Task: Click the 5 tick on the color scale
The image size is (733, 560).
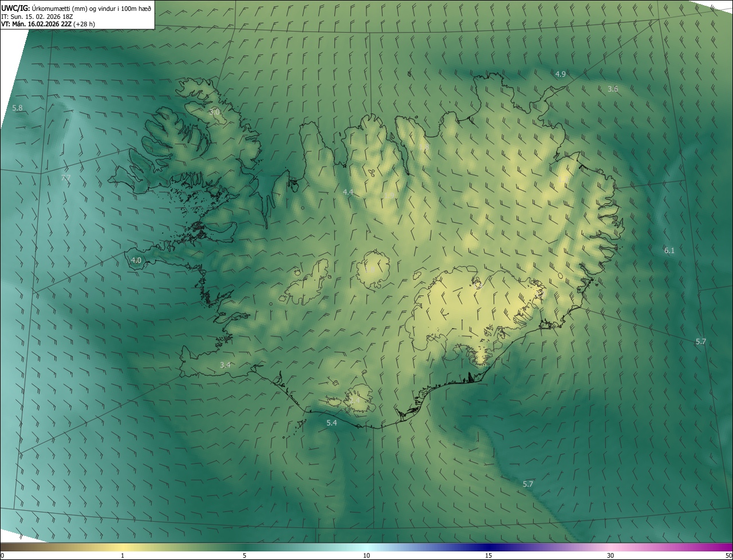Action: [245, 555]
